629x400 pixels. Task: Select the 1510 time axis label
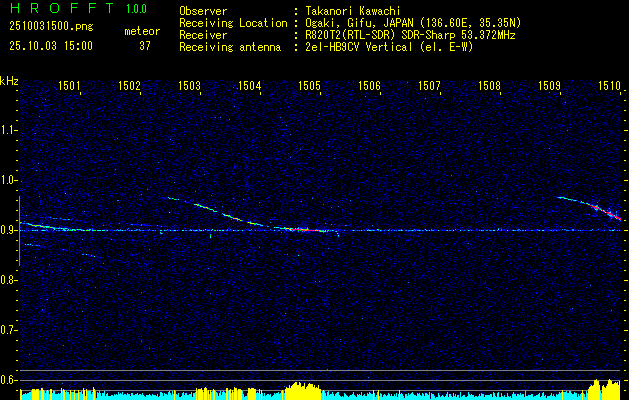click(x=609, y=87)
